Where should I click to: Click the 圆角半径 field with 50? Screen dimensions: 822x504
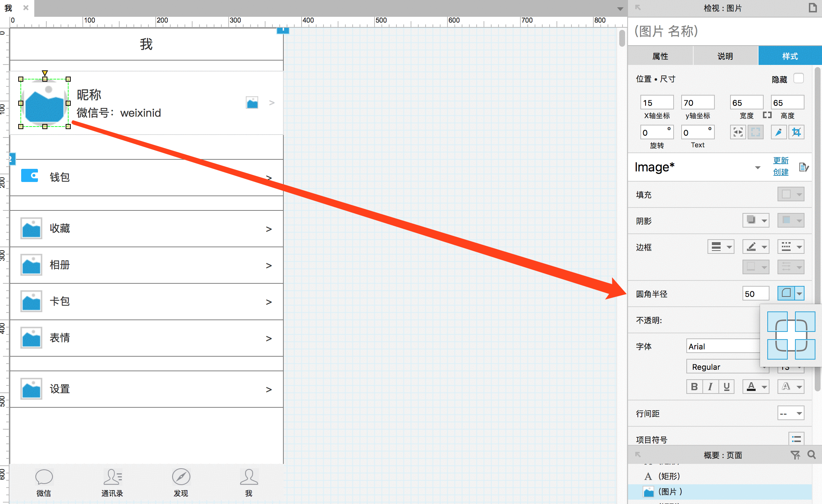pyautogui.click(x=756, y=294)
